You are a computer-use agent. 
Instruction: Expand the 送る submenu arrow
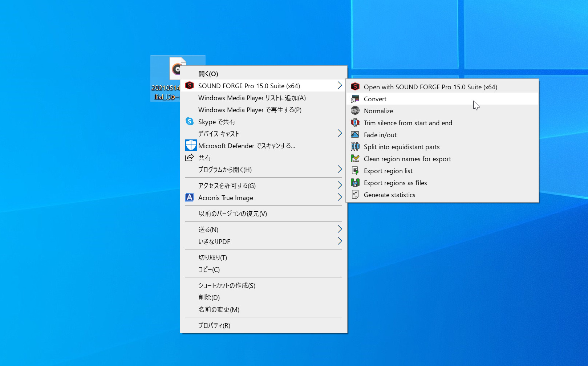[340, 229]
